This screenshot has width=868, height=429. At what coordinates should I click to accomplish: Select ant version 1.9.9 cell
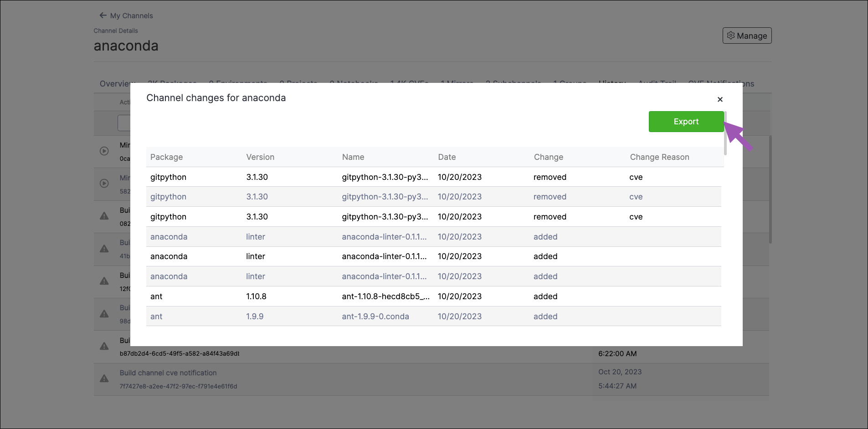[255, 317]
